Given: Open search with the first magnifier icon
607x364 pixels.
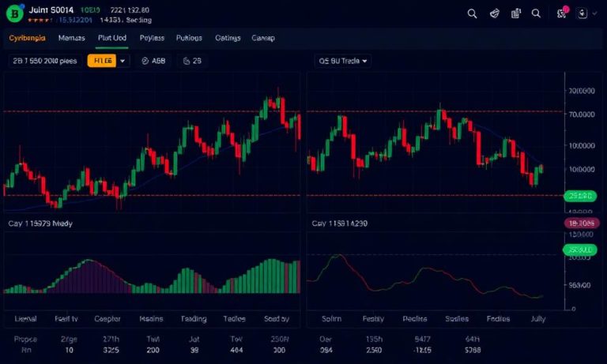Looking at the screenshot, I should 472,13.
